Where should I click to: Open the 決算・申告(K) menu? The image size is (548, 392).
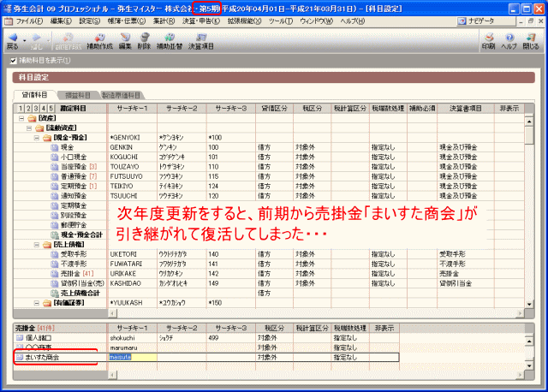(x=201, y=21)
